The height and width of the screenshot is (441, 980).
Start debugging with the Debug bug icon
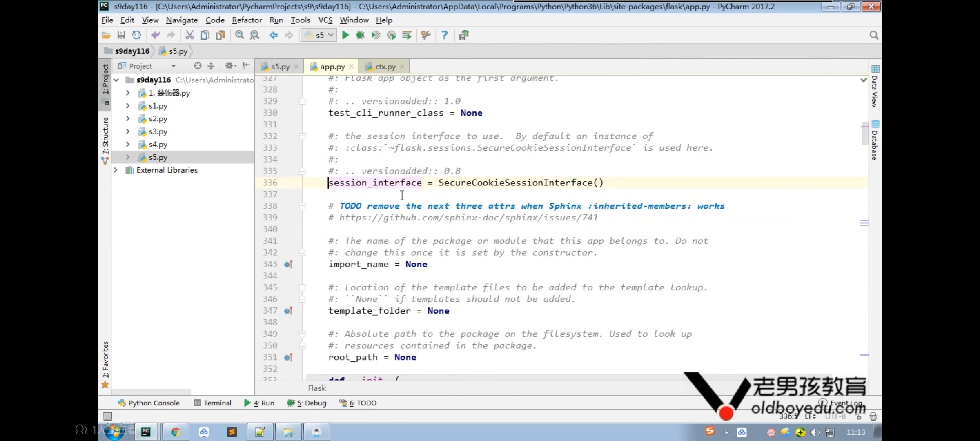[x=360, y=35]
